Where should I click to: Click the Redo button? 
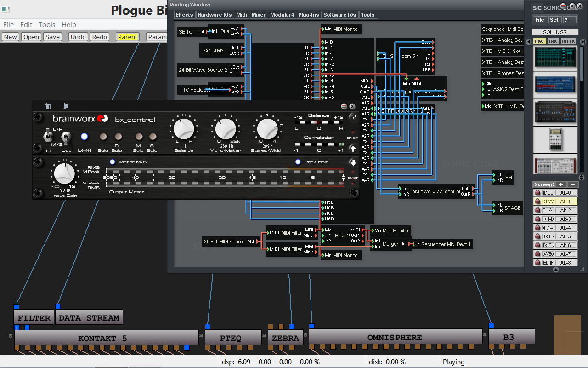click(x=100, y=37)
